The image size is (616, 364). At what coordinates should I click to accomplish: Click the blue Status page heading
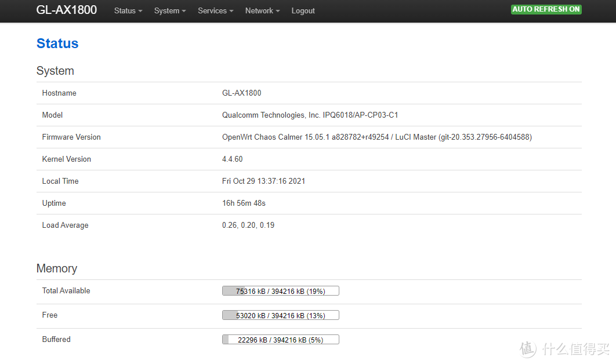tap(57, 43)
